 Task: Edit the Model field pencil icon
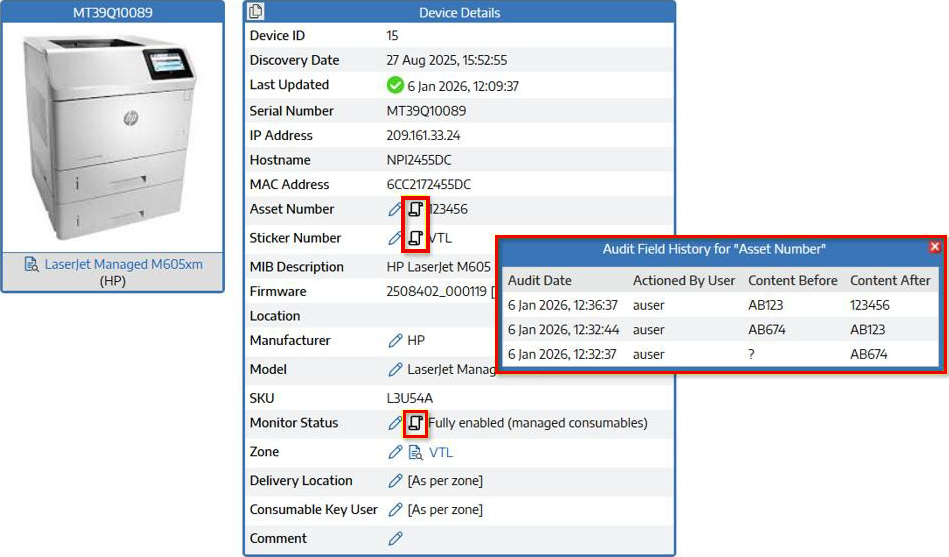(x=395, y=369)
